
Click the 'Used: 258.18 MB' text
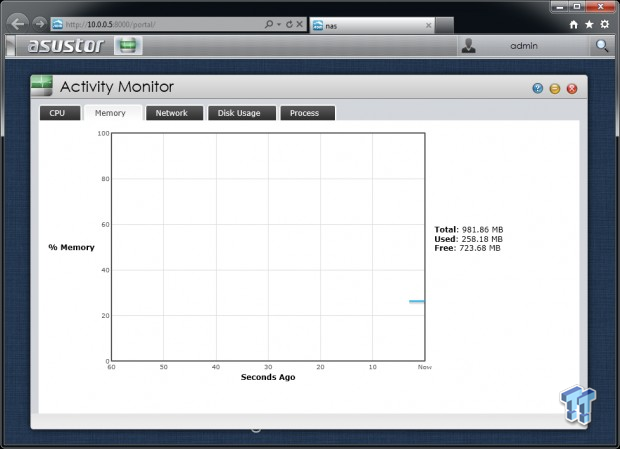(x=468, y=239)
